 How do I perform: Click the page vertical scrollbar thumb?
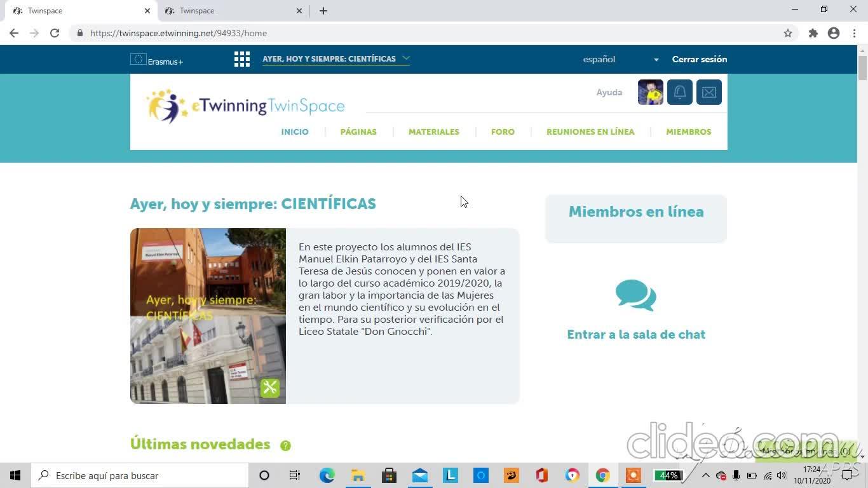pyautogui.click(x=862, y=68)
